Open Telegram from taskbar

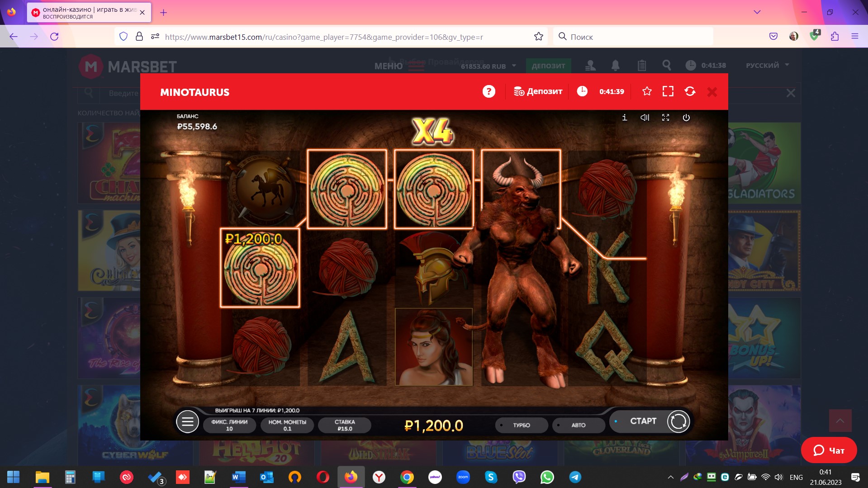click(x=575, y=477)
